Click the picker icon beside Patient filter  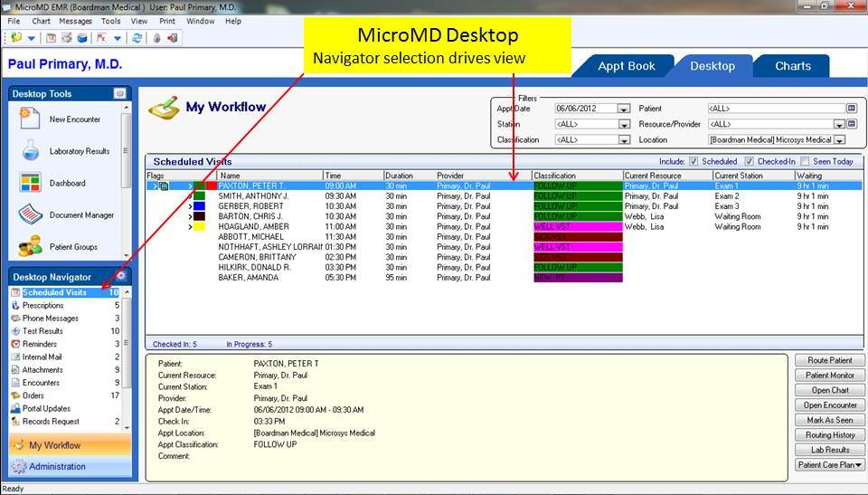(x=852, y=108)
